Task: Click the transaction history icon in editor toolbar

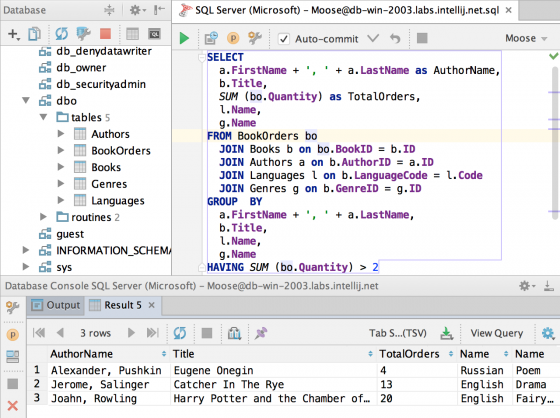Action: [x=211, y=38]
